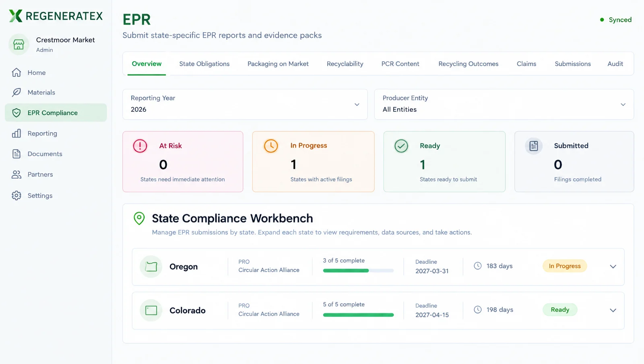Open Materials in the sidebar
The image size is (644, 364).
click(x=56, y=92)
